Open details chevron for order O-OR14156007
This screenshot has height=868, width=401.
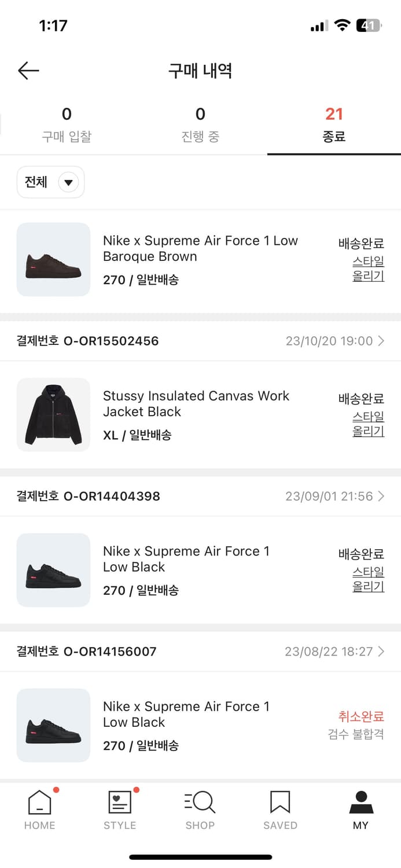(x=381, y=651)
